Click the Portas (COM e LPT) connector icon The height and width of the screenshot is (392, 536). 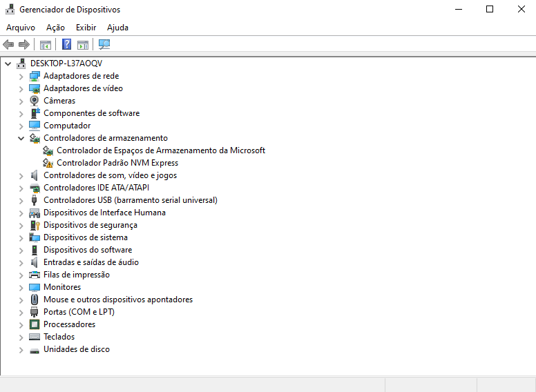[34, 312]
